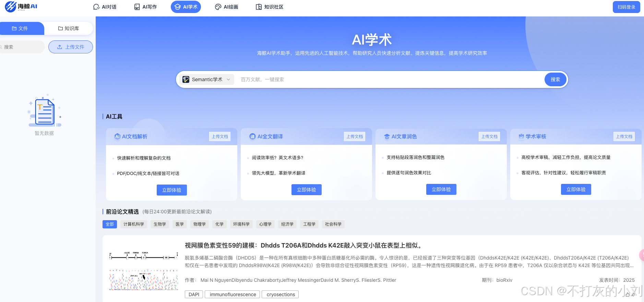Click the Semantic学术 logo icon
The height and width of the screenshot is (302, 644).
(x=186, y=79)
